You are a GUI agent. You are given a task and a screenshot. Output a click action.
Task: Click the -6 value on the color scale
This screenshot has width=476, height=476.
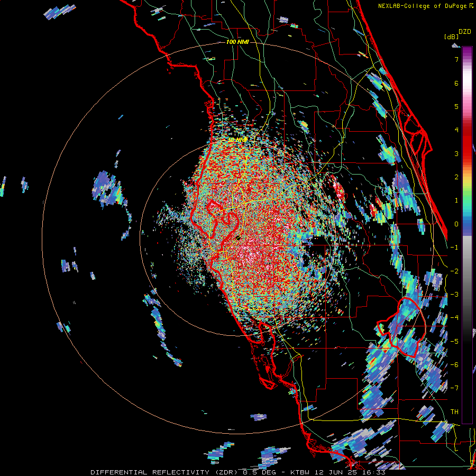tap(454, 365)
